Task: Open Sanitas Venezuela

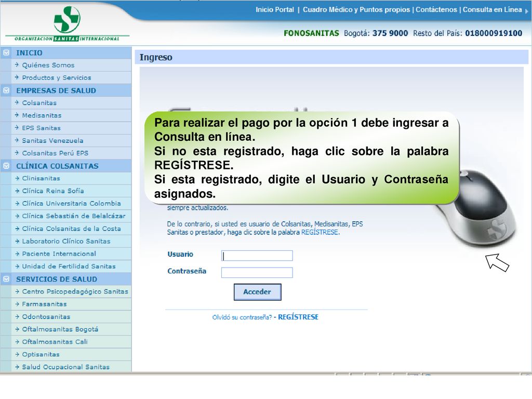Action: pos(52,140)
